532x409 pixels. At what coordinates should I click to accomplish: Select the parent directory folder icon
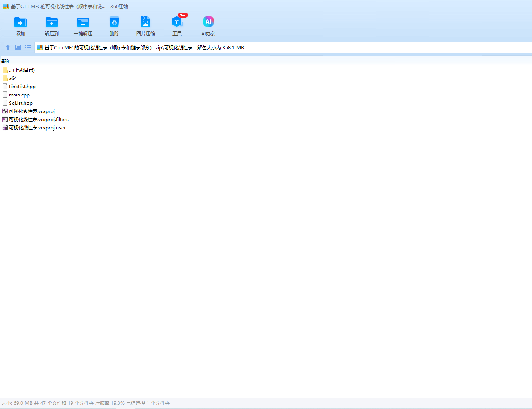(5, 70)
